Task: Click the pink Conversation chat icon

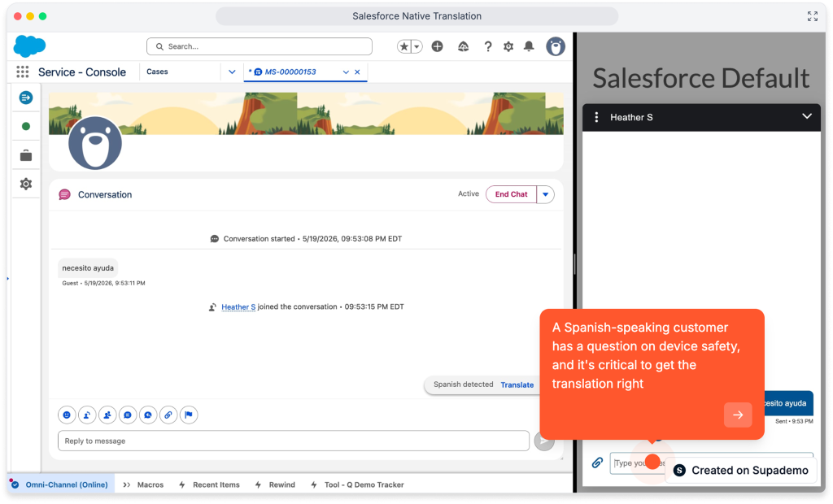Action: tap(65, 195)
